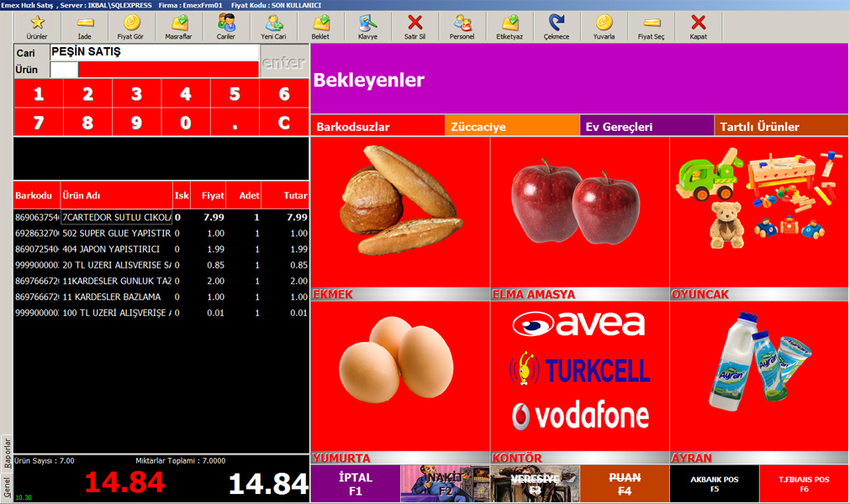The image size is (850, 504).
Task: Select the 404 JAPON YAPISTIRICI row
Action: pyautogui.click(x=161, y=249)
